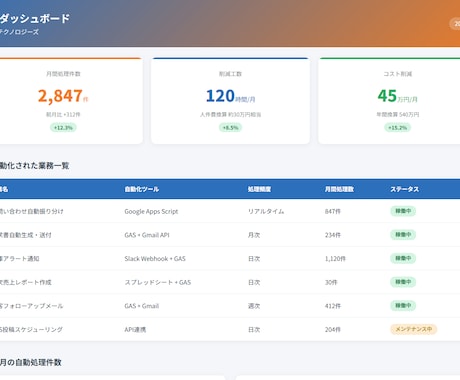Viewport: 460px width, 380px height.
Task: Select the Slack Webhook + GAS row
Action: 230,258
